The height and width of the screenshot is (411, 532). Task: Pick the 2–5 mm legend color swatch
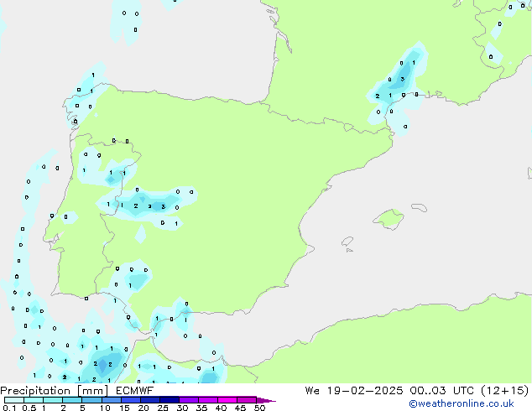click(72, 400)
